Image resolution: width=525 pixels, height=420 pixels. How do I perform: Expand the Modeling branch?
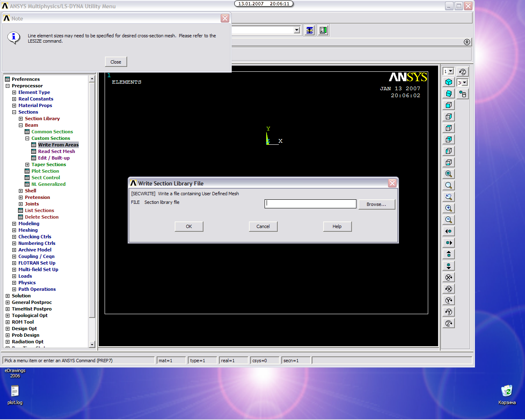pyautogui.click(x=14, y=224)
